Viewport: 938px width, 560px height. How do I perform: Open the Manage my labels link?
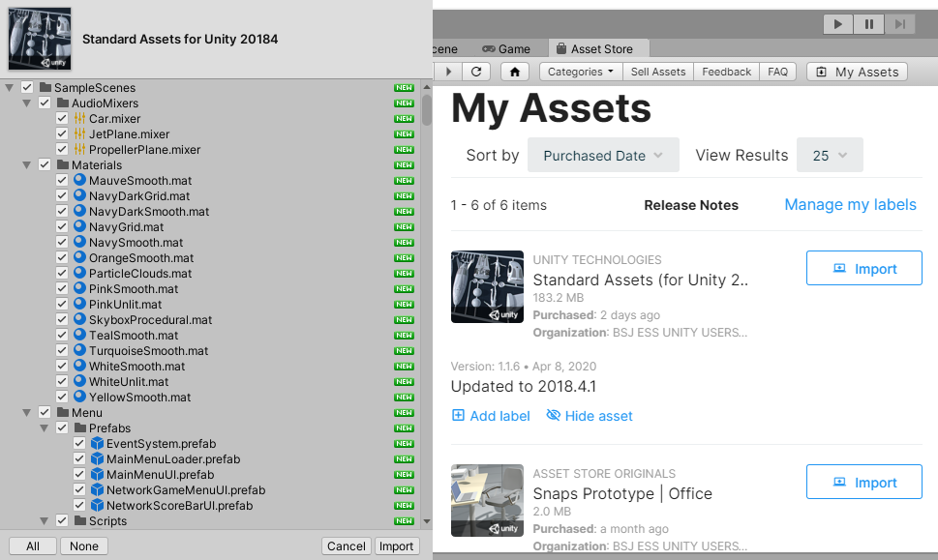pyautogui.click(x=850, y=204)
